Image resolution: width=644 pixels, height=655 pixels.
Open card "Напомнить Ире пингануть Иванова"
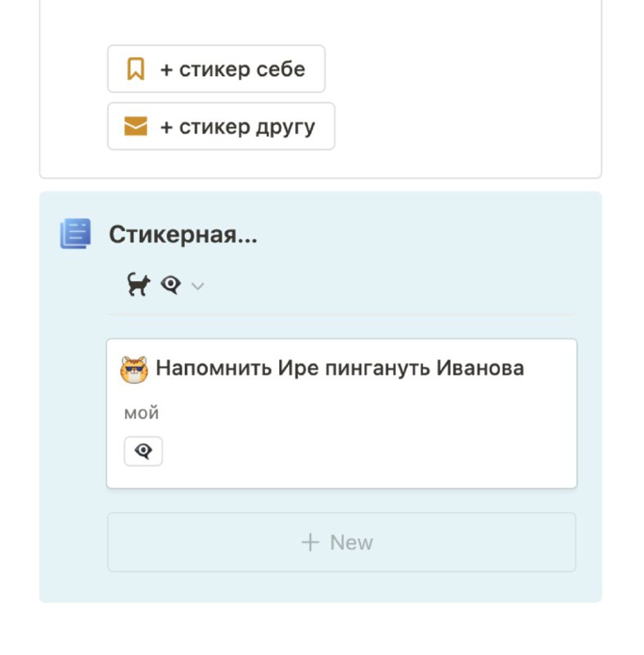point(340,368)
